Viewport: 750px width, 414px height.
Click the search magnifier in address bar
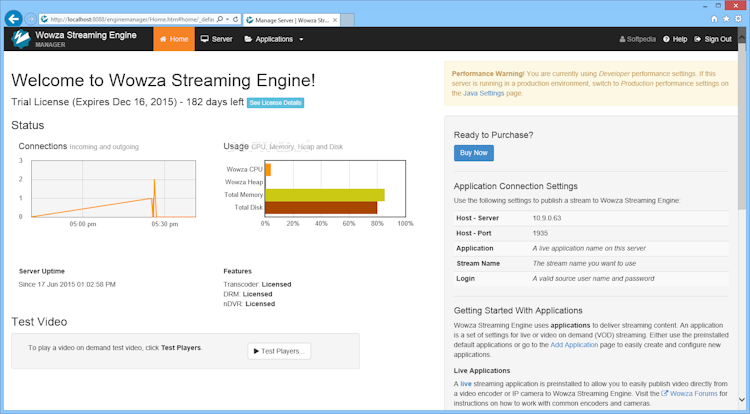click(220, 19)
